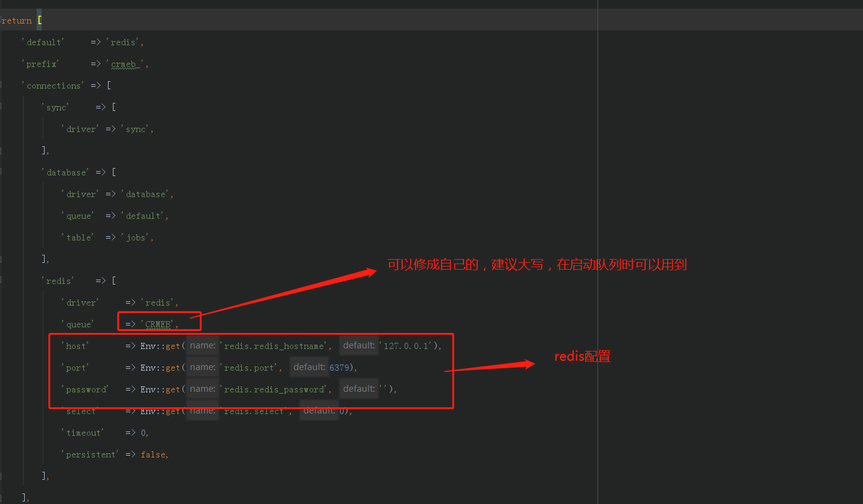Select the 'redis.select' string
This screenshot has width=863, height=504.
tap(254, 411)
